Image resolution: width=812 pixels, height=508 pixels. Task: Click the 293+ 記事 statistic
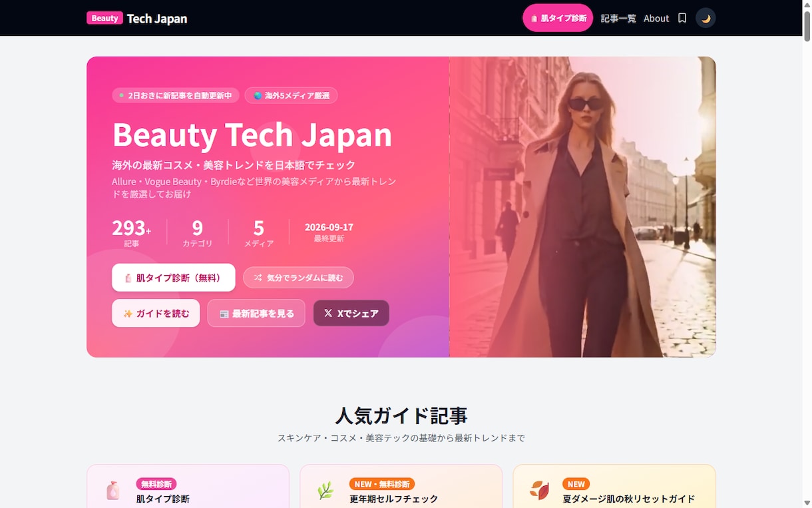[132, 232]
